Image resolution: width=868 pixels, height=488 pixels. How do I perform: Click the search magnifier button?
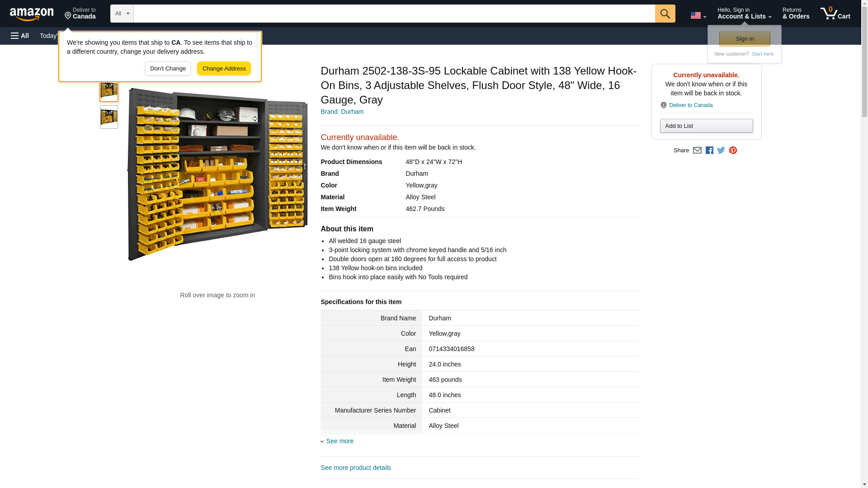point(665,14)
